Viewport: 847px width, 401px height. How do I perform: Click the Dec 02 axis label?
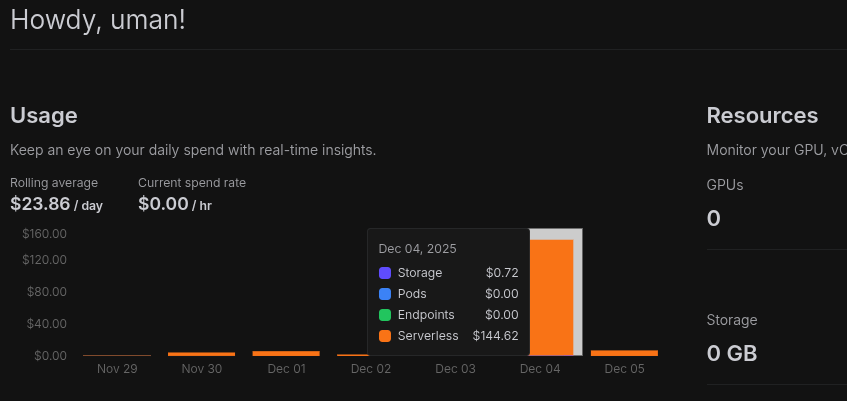click(x=370, y=369)
